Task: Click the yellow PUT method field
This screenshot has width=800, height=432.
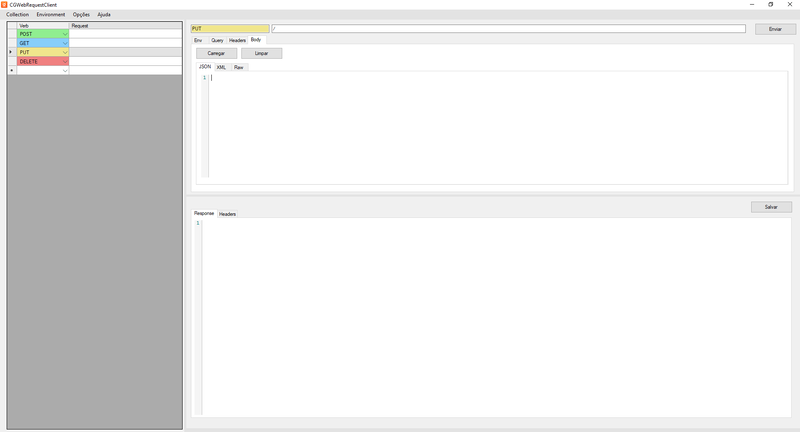Action: click(230, 29)
